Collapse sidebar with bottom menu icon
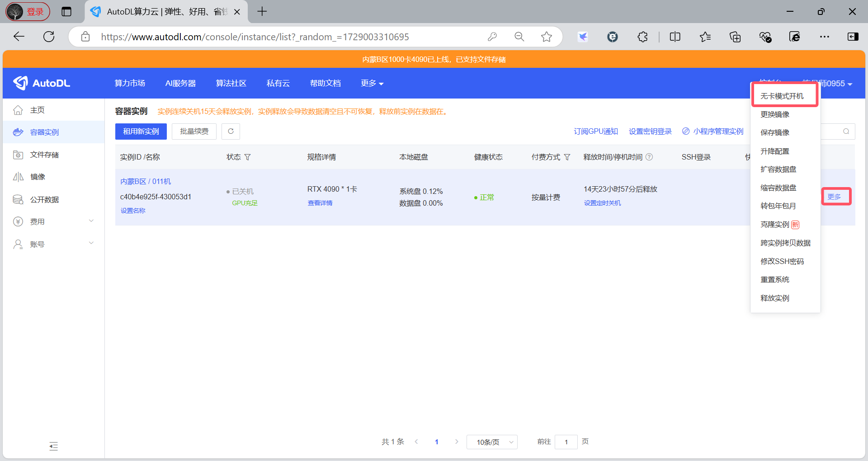This screenshot has height=461, width=868. (53, 447)
